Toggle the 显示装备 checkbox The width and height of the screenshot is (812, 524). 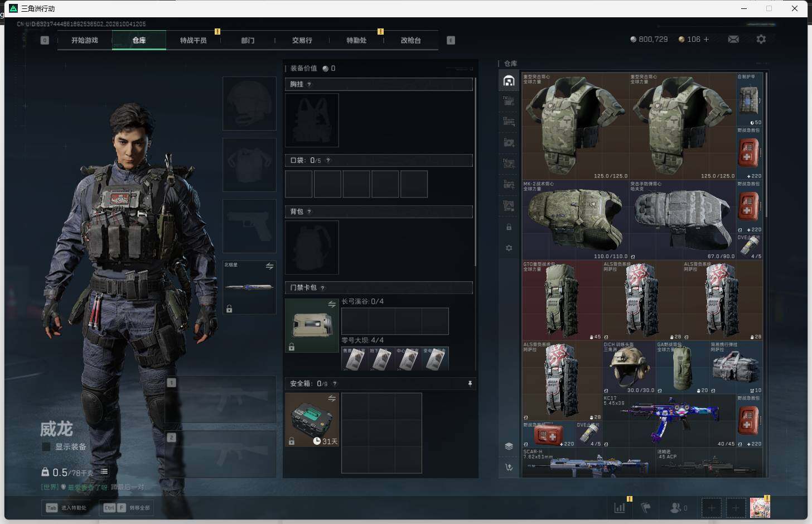tap(46, 446)
